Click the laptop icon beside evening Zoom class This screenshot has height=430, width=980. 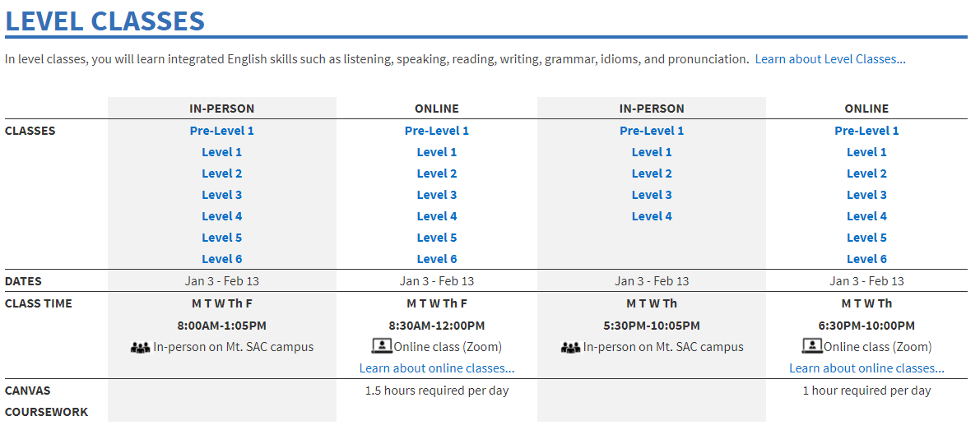click(x=812, y=346)
